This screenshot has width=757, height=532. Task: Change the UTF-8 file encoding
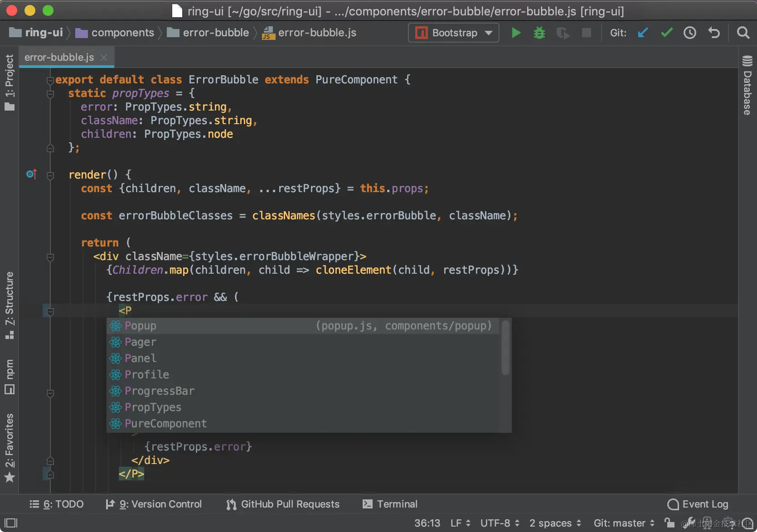(x=500, y=523)
